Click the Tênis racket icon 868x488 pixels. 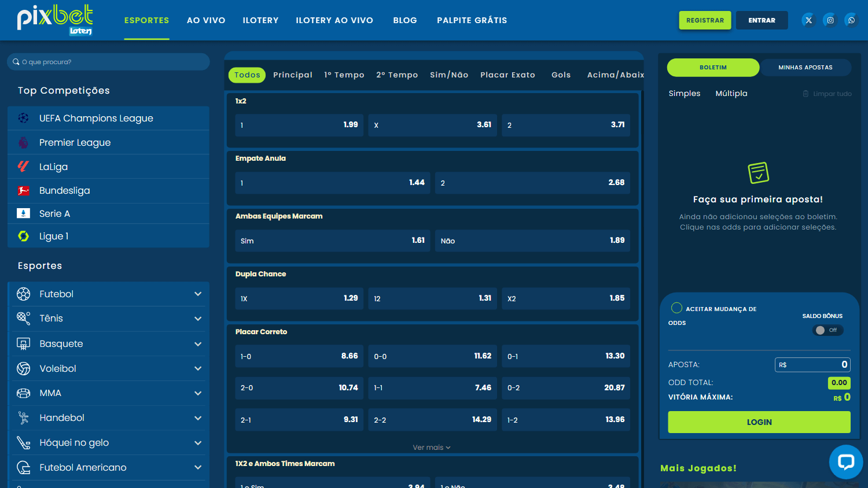pos(23,318)
